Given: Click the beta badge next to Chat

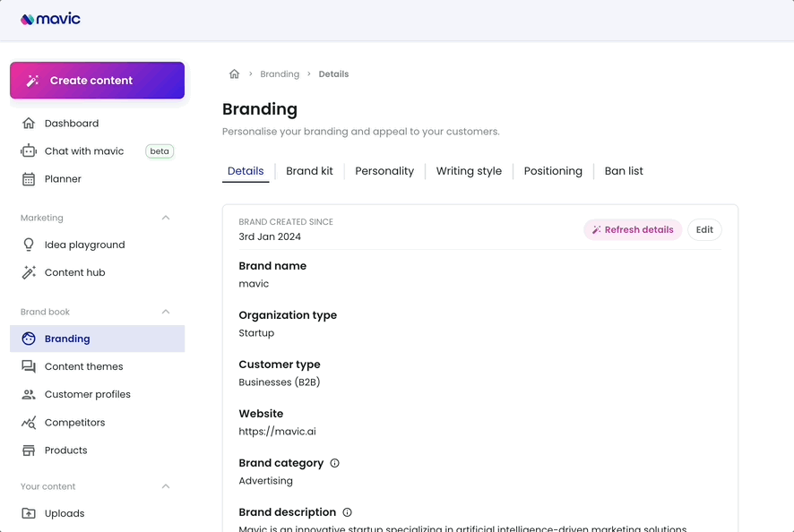Looking at the screenshot, I should 160,151.
